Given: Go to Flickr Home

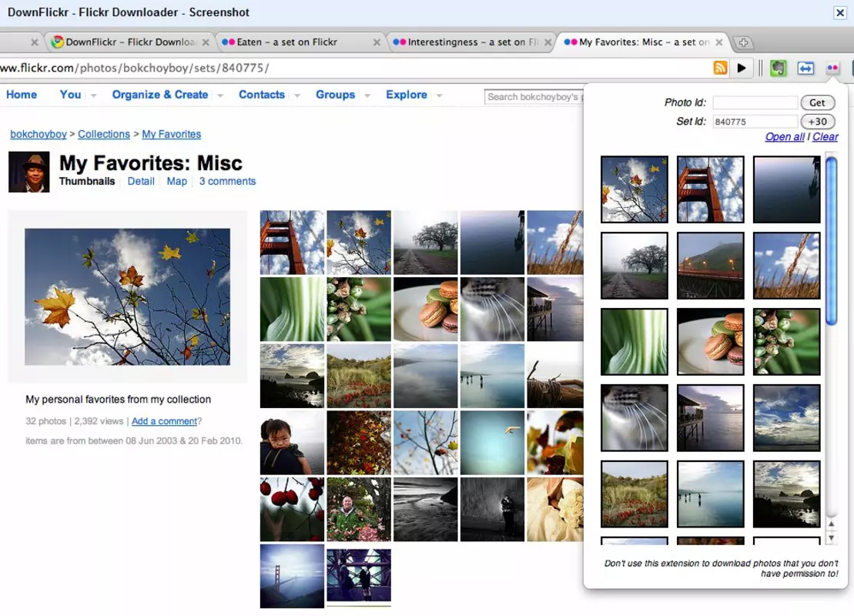Looking at the screenshot, I should tap(22, 94).
